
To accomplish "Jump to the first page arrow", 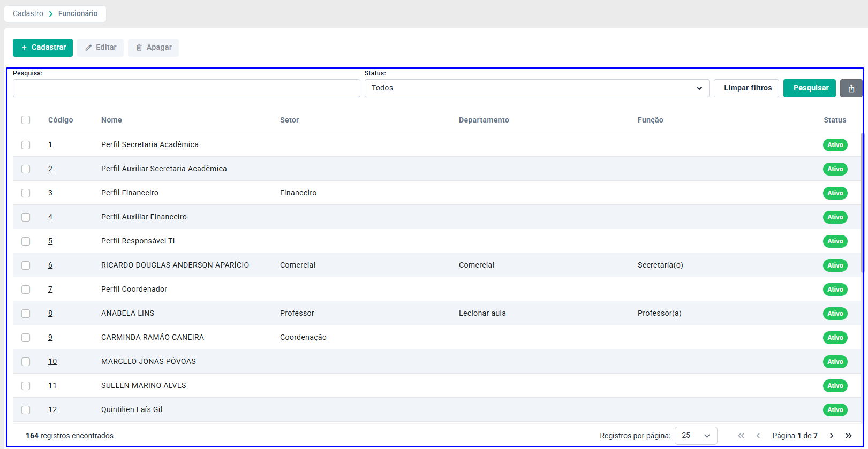I will pyautogui.click(x=741, y=436).
